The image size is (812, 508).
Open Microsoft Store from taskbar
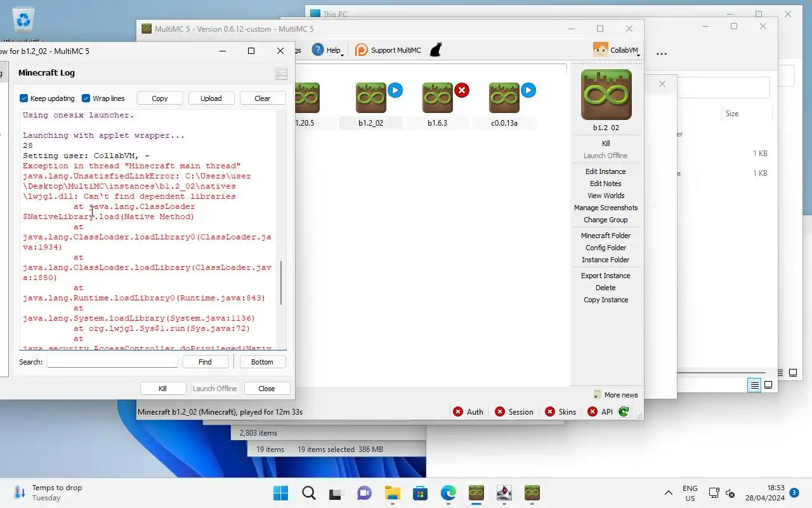(x=420, y=493)
